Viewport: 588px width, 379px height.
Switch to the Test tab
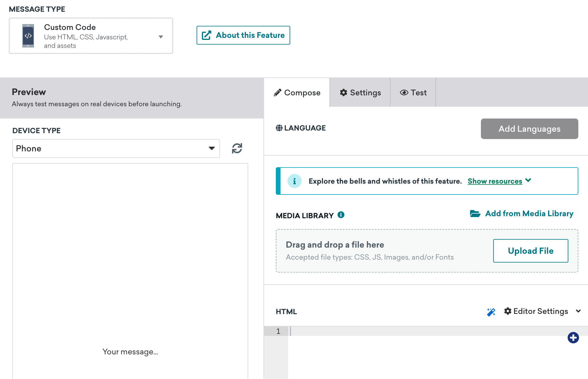pos(413,93)
